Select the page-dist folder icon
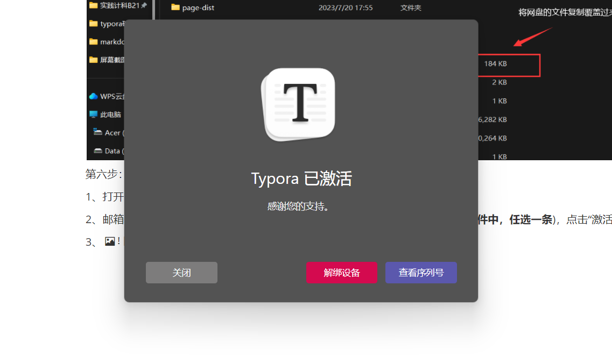 [x=175, y=8]
